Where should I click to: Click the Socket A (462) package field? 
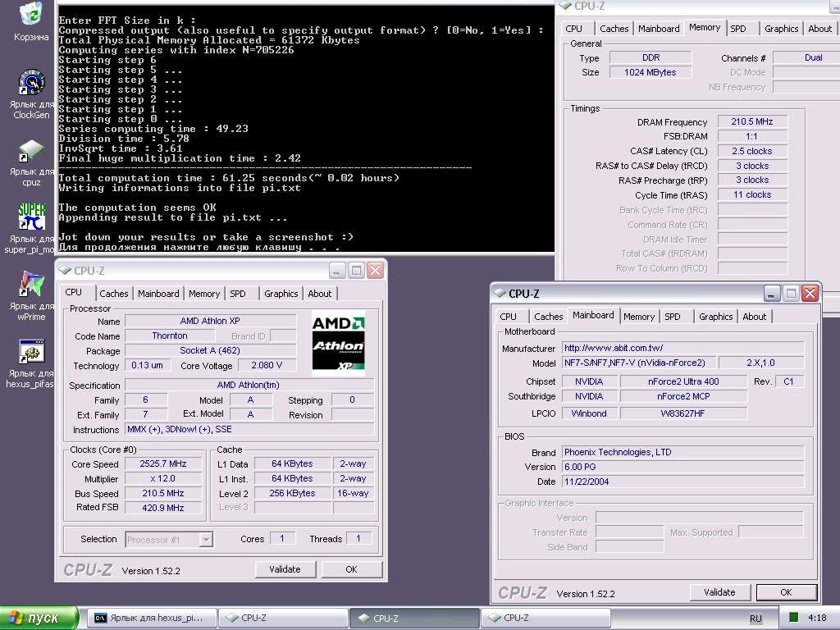(210, 350)
